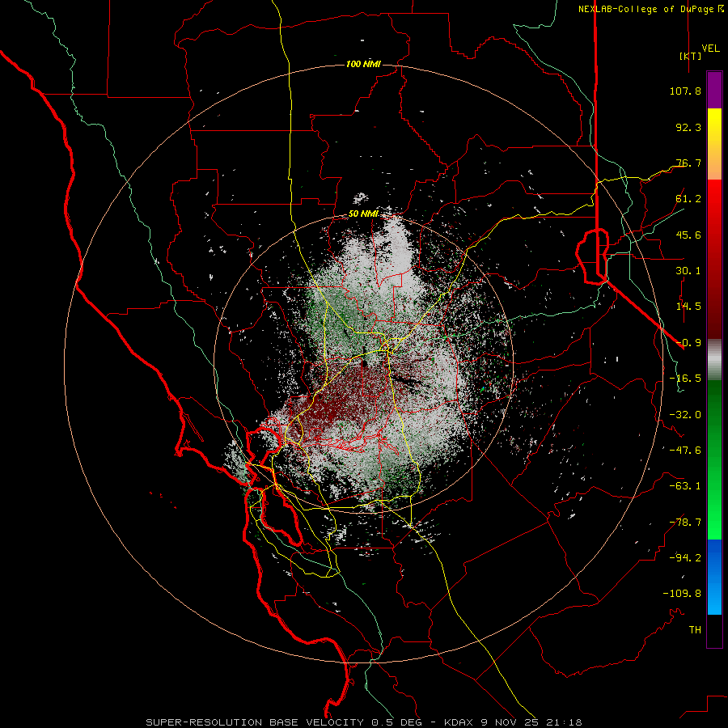Click the -109.8 velocity scale value

[682, 594]
